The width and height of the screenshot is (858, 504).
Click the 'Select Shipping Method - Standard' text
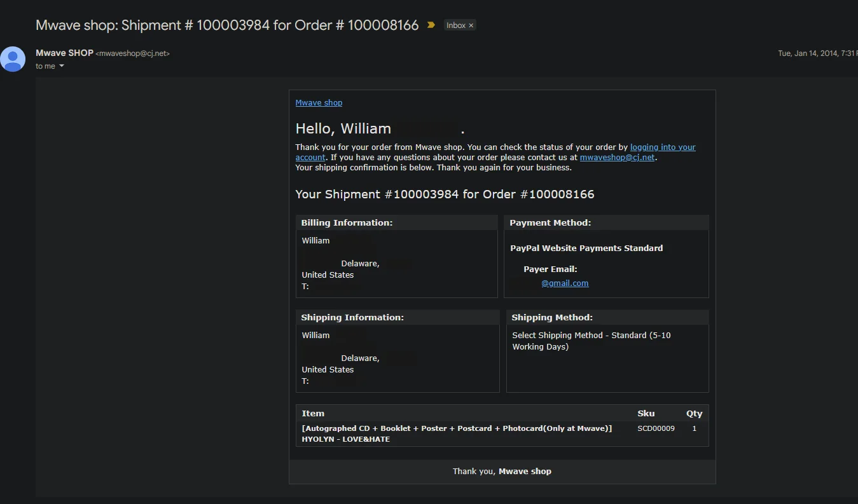592,341
